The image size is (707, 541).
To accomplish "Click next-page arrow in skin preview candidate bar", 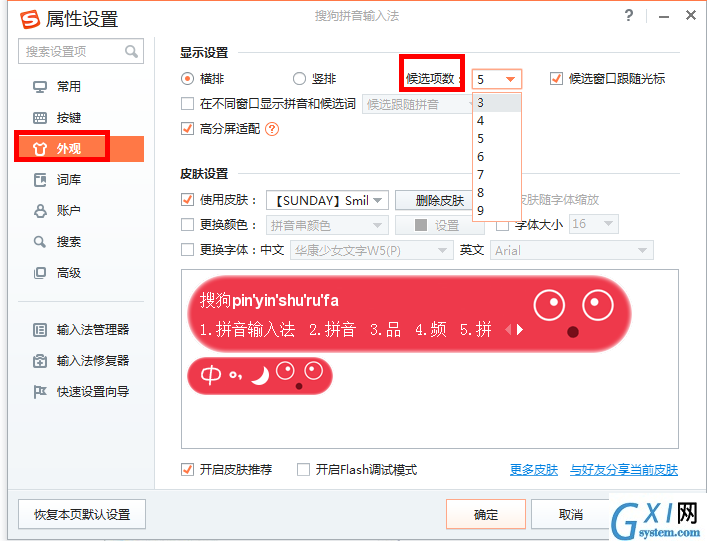I will [x=520, y=330].
